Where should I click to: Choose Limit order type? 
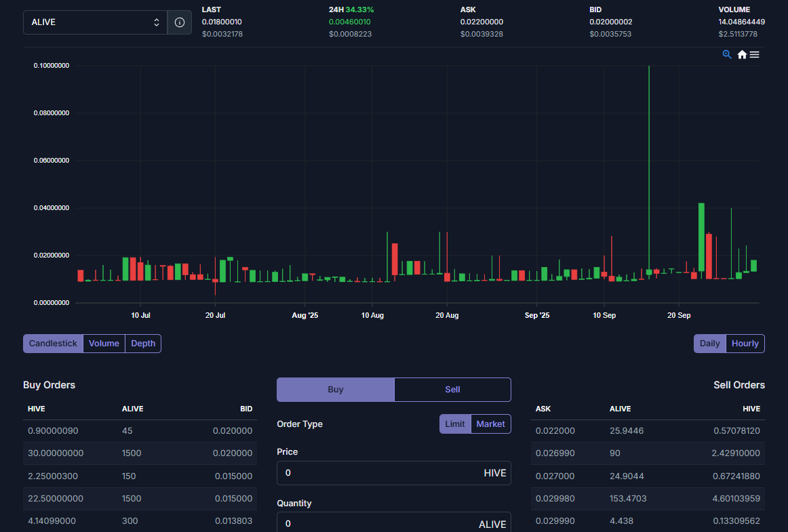pyautogui.click(x=455, y=424)
